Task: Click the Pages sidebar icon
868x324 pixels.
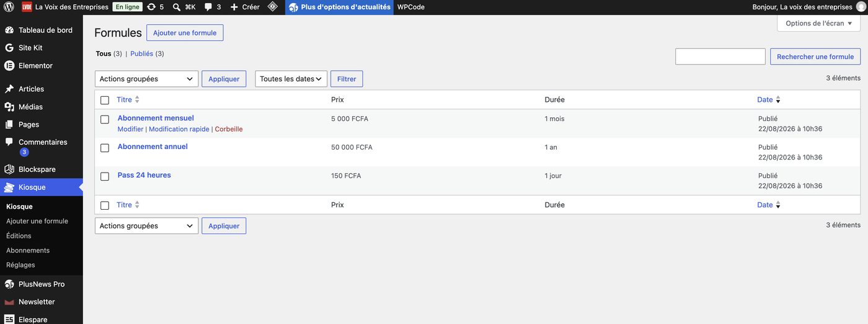Action: (x=9, y=124)
